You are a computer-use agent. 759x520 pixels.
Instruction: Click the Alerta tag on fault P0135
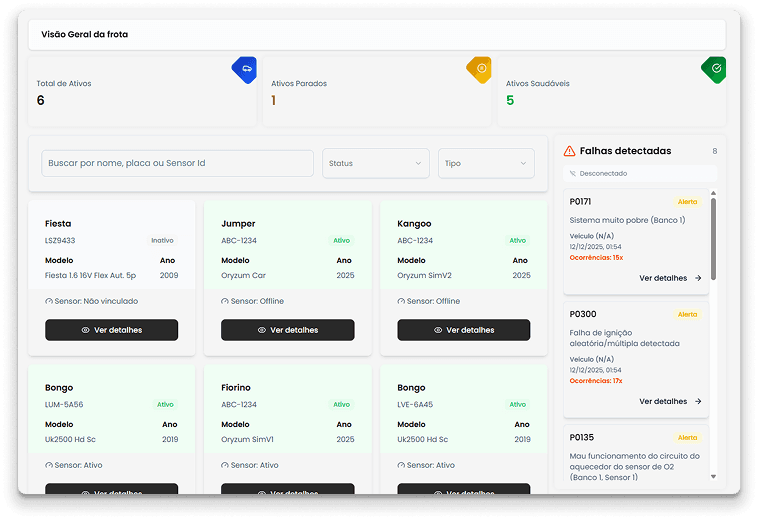click(x=687, y=438)
